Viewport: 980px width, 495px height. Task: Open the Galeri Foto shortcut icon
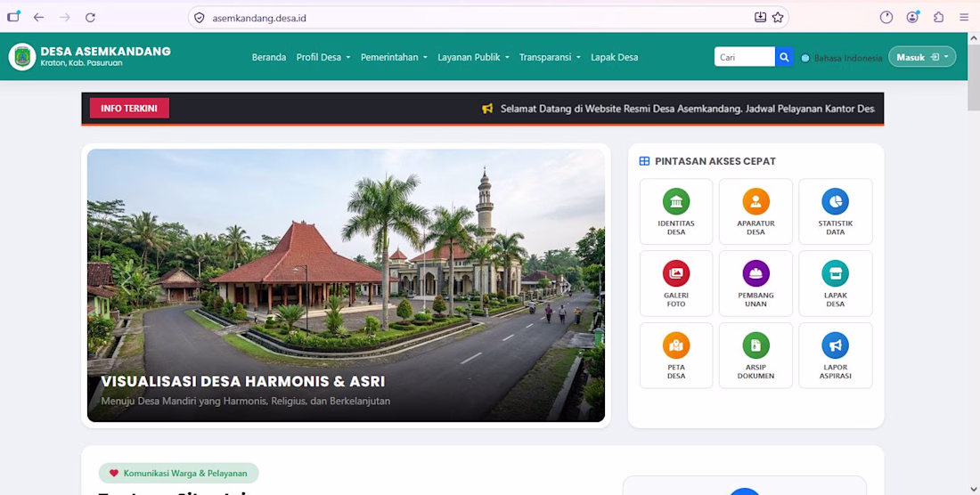tap(675, 273)
